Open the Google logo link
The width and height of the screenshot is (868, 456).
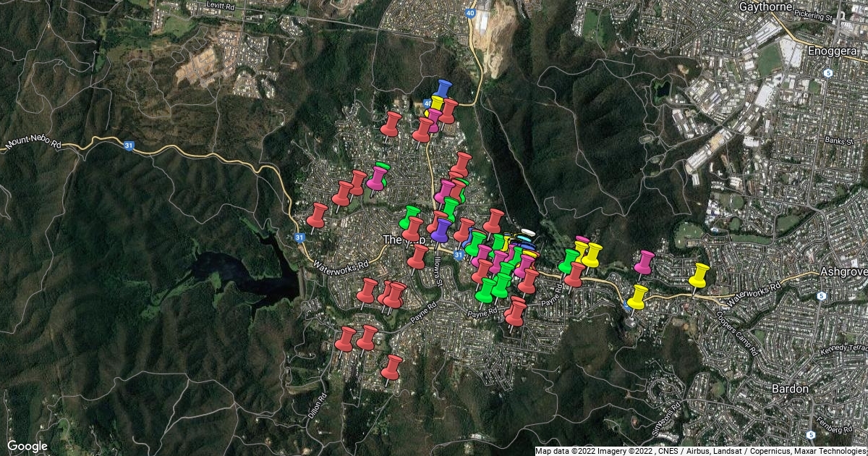(x=27, y=446)
